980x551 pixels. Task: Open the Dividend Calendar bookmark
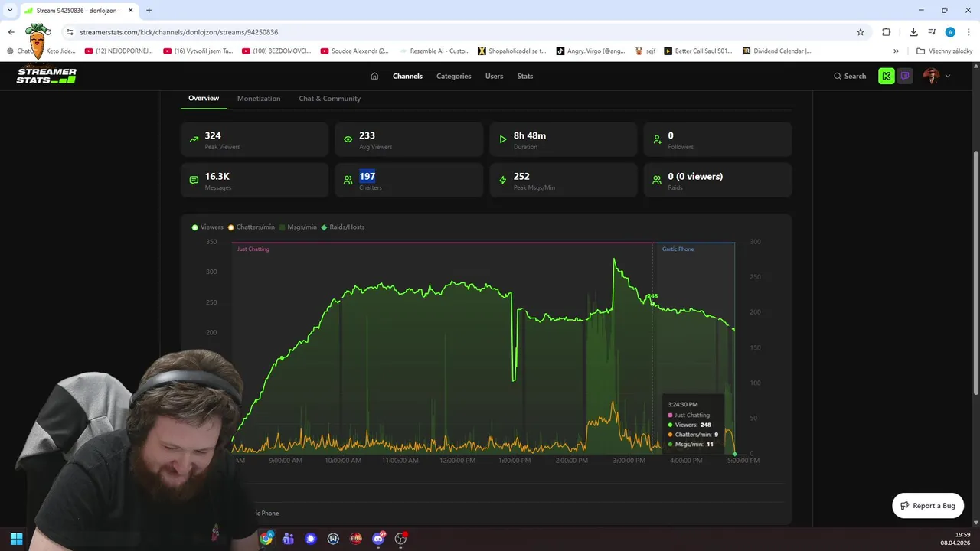(x=776, y=51)
